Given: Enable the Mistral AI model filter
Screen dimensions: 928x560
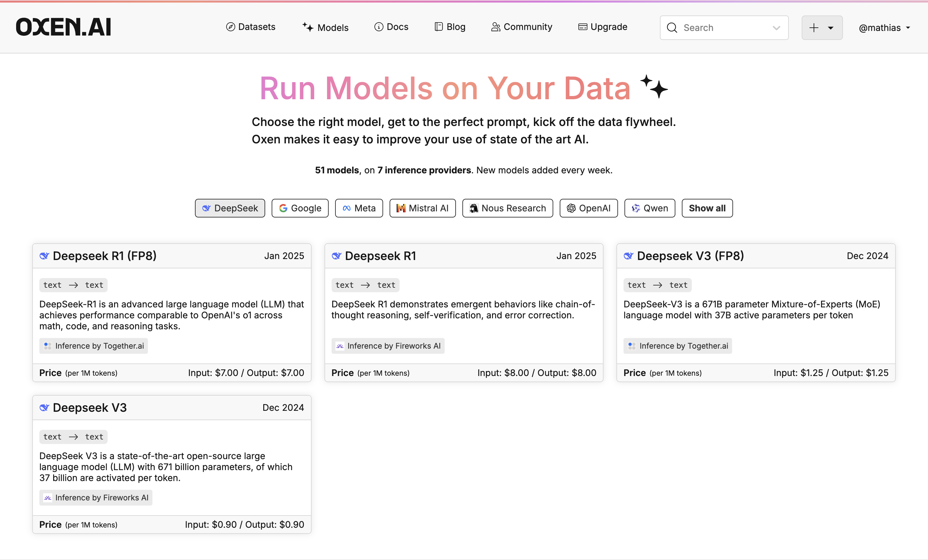Looking at the screenshot, I should (x=422, y=208).
